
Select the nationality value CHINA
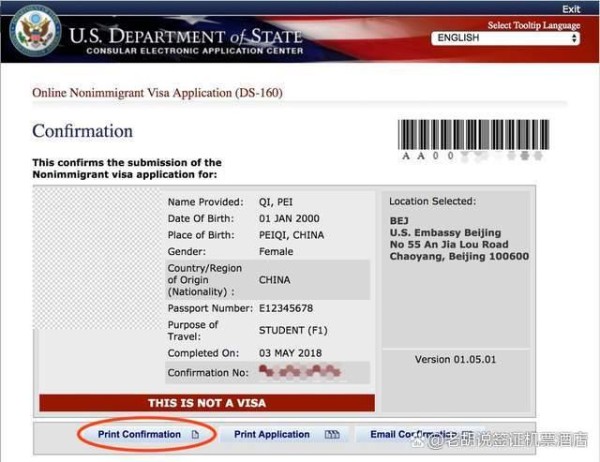coord(274,280)
